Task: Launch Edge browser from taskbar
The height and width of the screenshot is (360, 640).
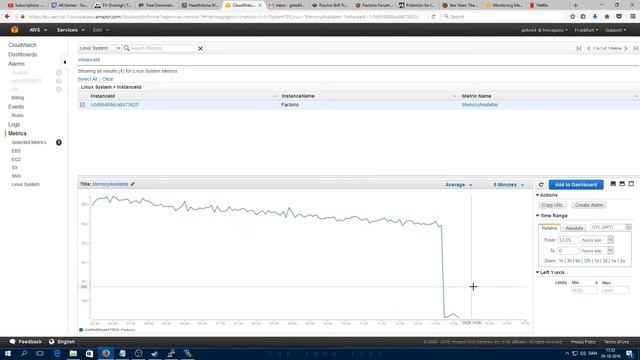Action: point(57,353)
